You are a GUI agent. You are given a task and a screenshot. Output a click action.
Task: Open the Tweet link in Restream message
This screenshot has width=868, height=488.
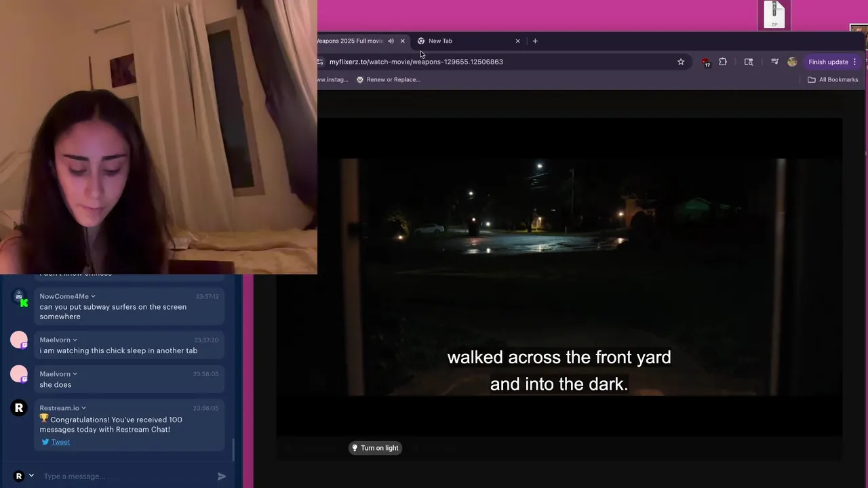[x=60, y=442]
